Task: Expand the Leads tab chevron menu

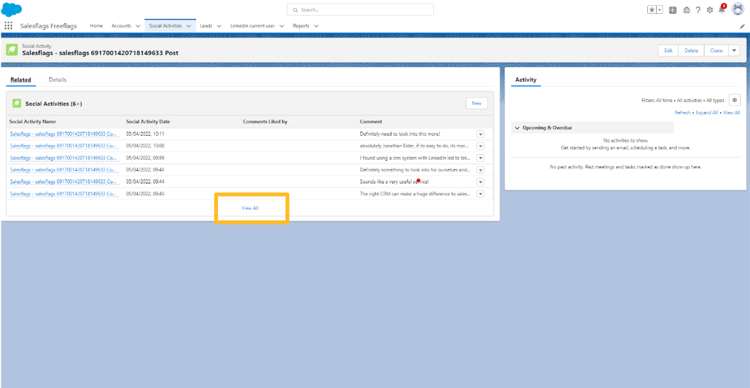Action: 219,26
